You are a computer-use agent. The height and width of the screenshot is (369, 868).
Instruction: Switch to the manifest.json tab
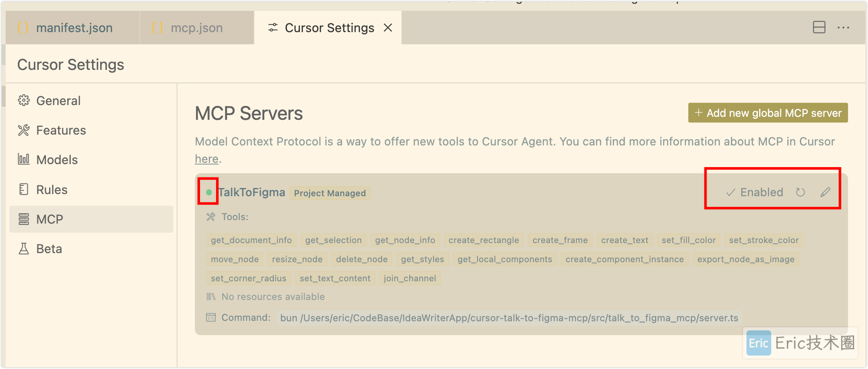click(72, 28)
